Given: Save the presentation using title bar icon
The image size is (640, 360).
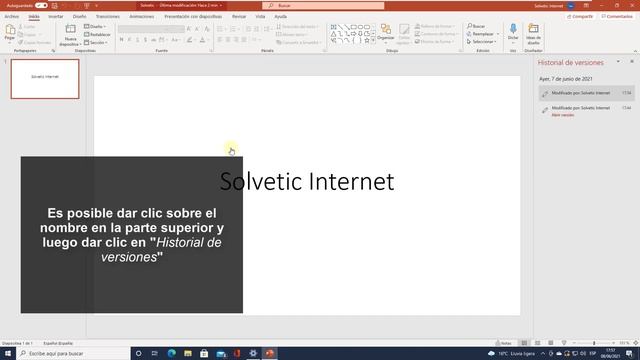Looking at the screenshot, I should coord(55,6).
